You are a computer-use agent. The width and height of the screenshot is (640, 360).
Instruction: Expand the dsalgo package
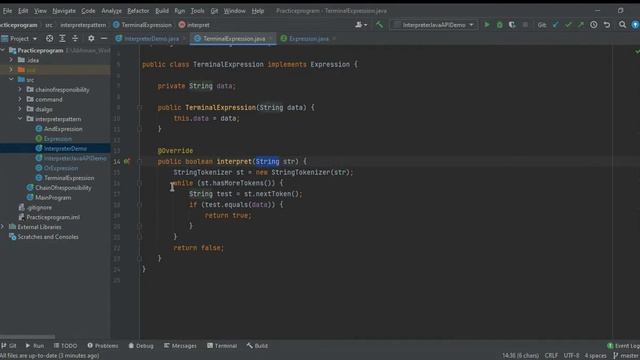point(20,109)
